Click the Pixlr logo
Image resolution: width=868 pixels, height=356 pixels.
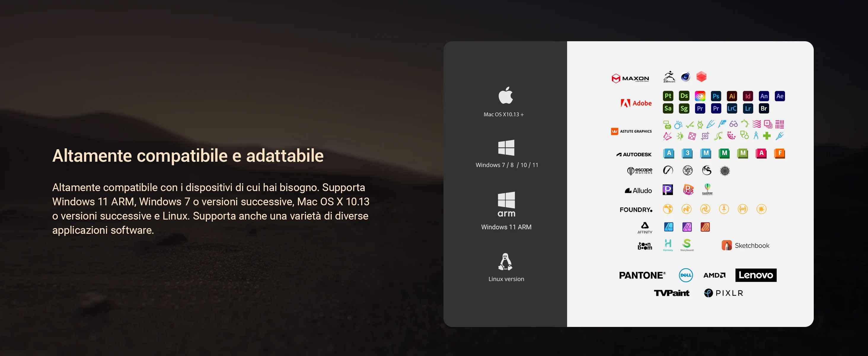coord(723,293)
